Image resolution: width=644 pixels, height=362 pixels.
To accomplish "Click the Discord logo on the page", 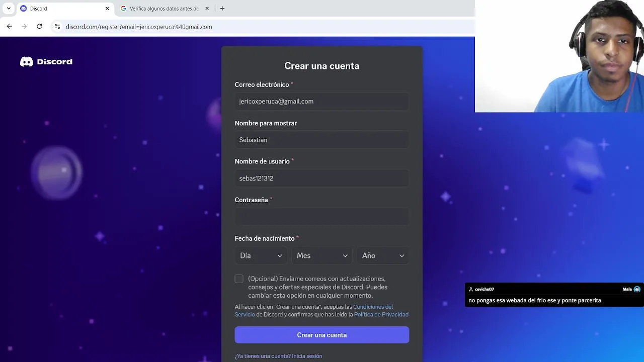I will coord(46,62).
